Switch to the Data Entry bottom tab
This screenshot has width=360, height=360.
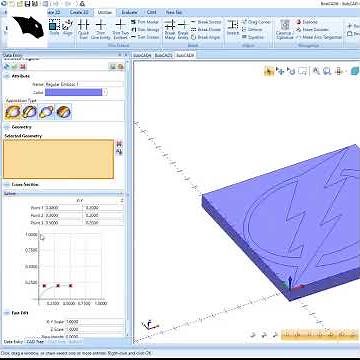click(13, 342)
